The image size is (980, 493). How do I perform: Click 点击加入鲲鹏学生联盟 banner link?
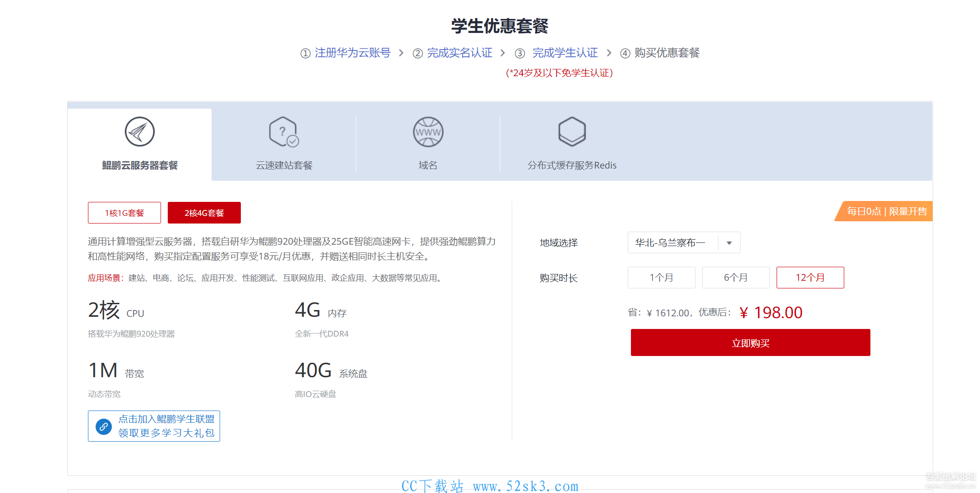pos(154,426)
